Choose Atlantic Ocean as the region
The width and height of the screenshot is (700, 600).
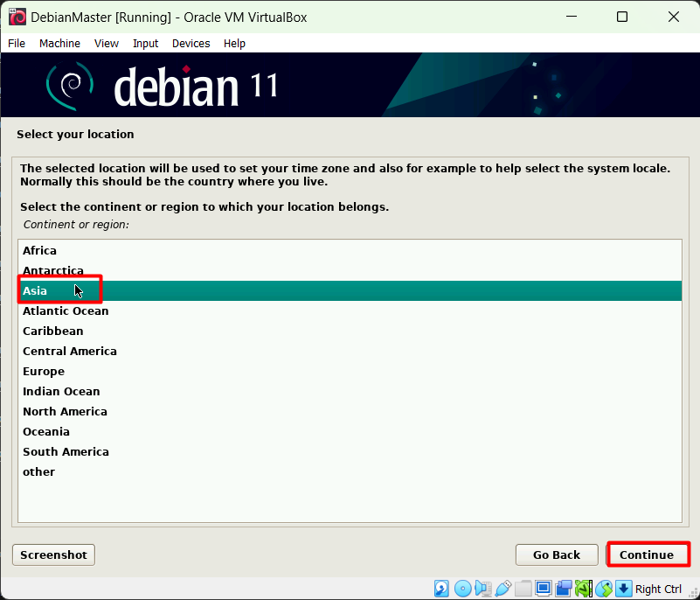point(350,311)
